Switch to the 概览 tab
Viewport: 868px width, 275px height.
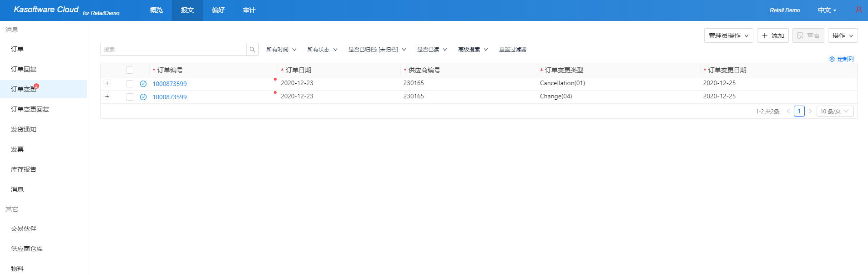click(156, 10)
